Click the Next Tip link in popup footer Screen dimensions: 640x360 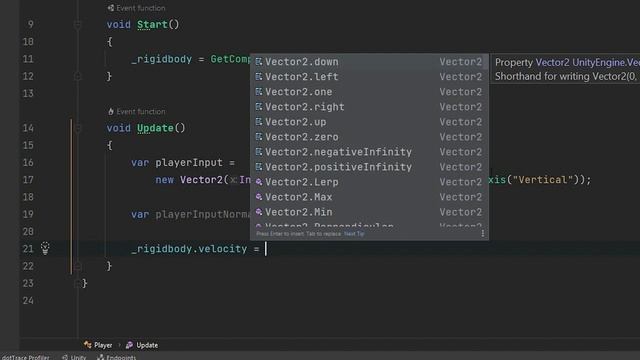[x=354, y=234]
